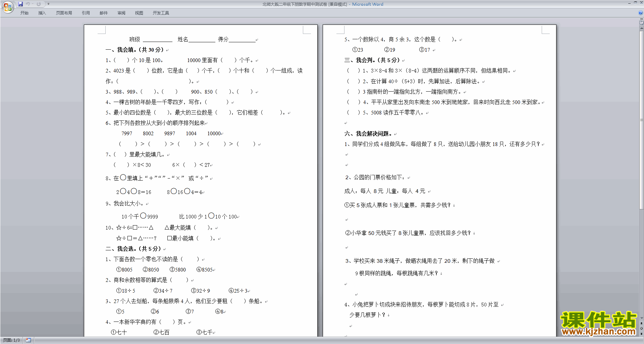Go to the 邮件 tab

(104, 13)
